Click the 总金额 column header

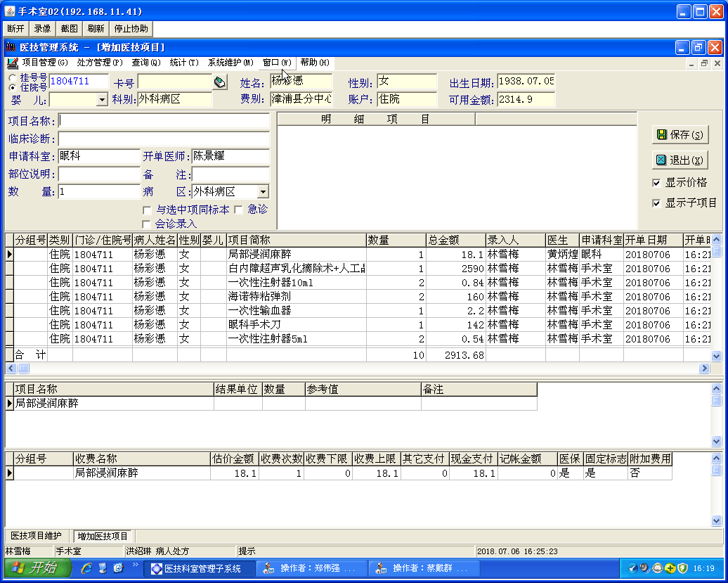[x=455, y=241]
